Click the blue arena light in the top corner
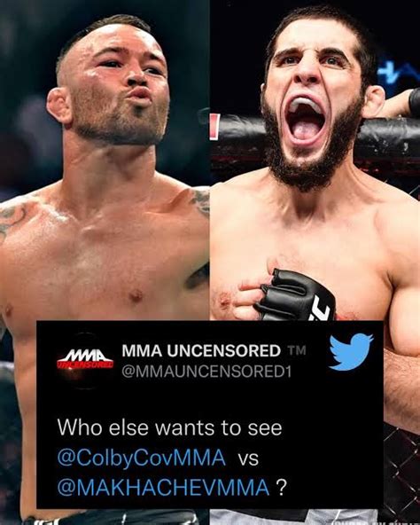Viewport: 420px width, 525px height. 398,72
